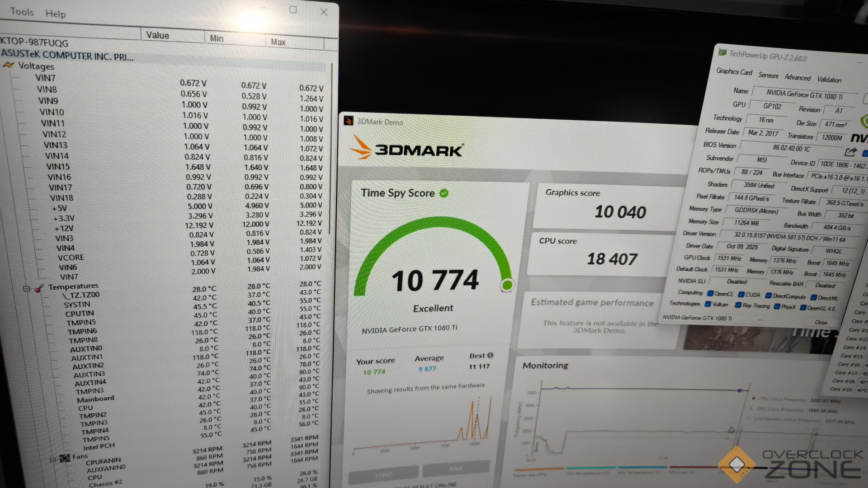This screenshot has height=488, width=868.
Task: Toggle the CUDA checkbox
Action: [741, 295]
